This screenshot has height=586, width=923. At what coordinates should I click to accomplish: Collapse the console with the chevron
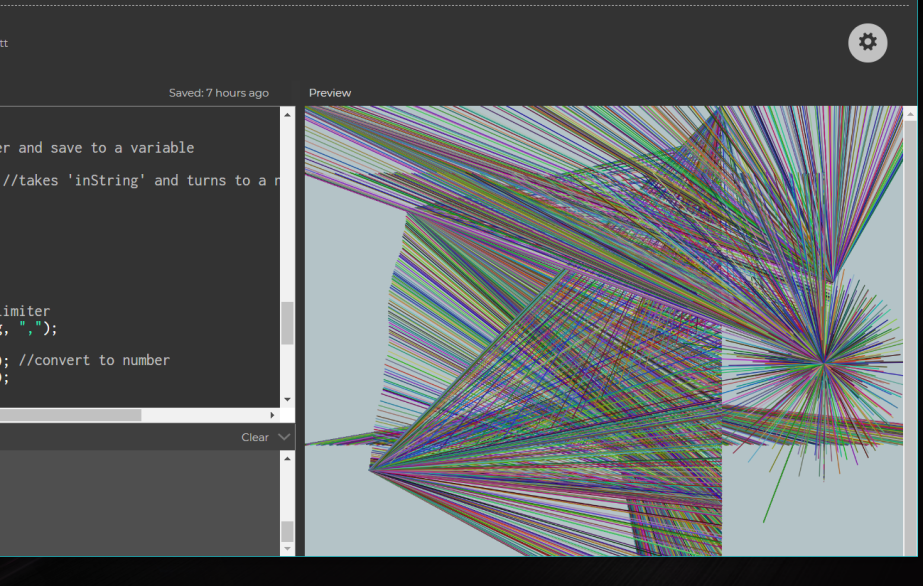(284, 437)
